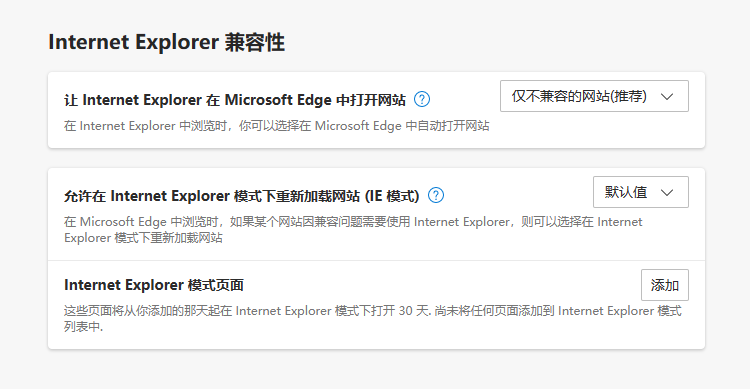Open help icon beside 在 Microsoft Edge 中打开网站
This screenshot has width=750, height=389.
pos(421,100)
